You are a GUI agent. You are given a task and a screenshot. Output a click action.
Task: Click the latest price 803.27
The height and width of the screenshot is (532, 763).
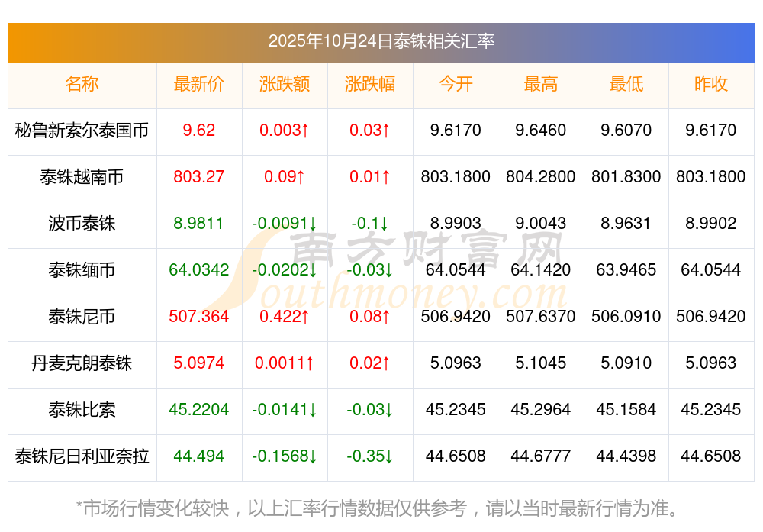click(199, 177)
